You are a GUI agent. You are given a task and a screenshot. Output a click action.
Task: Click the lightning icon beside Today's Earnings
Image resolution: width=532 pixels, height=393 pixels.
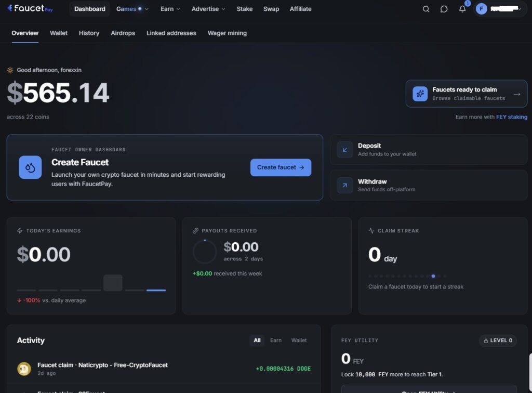(20, 231)
